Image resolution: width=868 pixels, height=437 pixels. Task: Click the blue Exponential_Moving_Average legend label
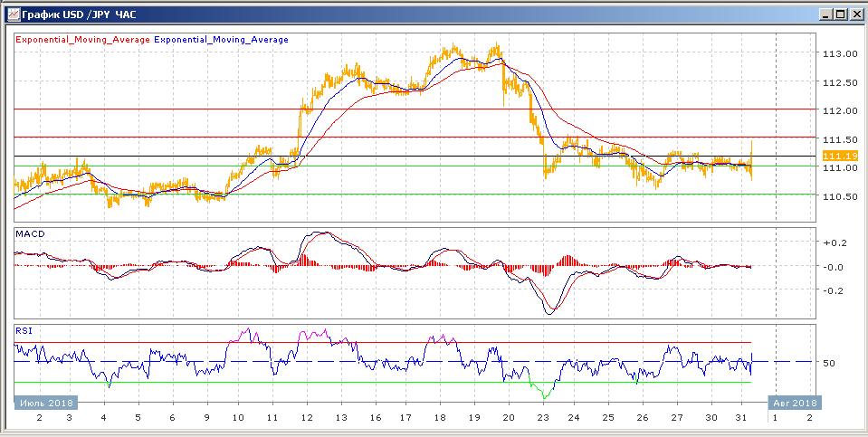point(223,40)
